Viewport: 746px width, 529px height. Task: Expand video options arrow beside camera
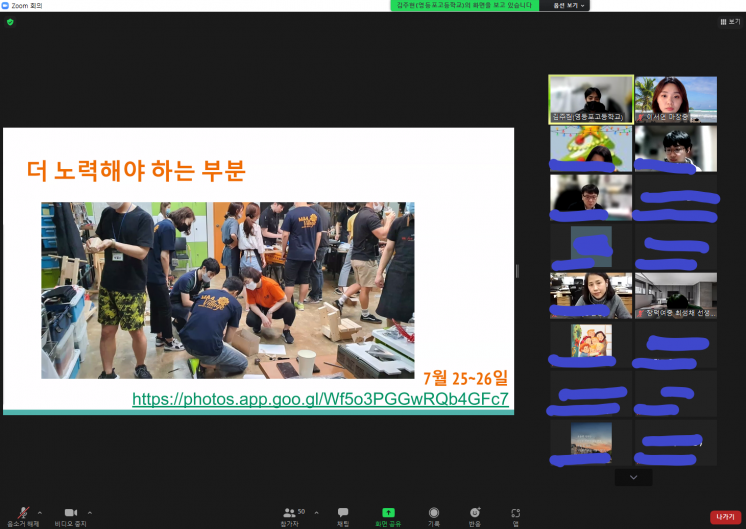90,511
